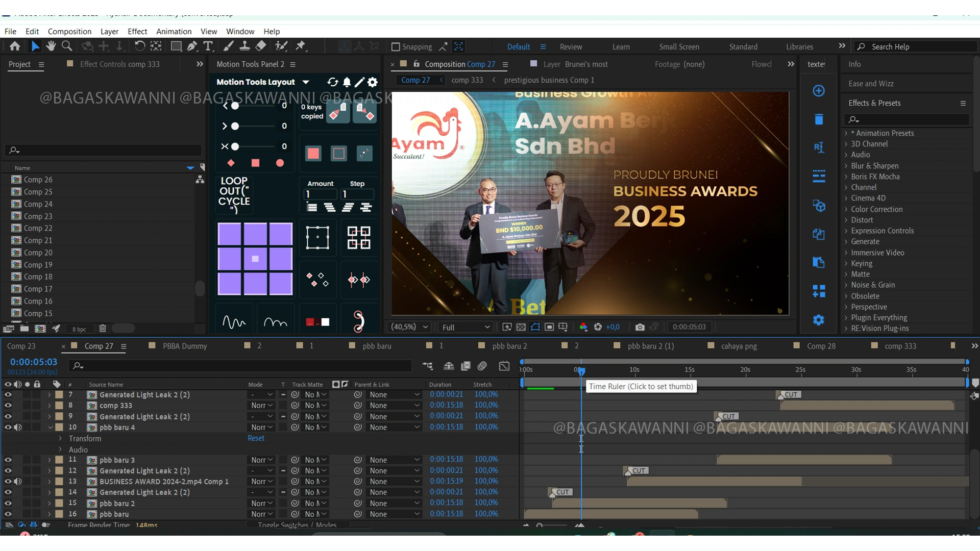
Task: Open the composition mini-flowchart icon in timeline
Action: 428,366
